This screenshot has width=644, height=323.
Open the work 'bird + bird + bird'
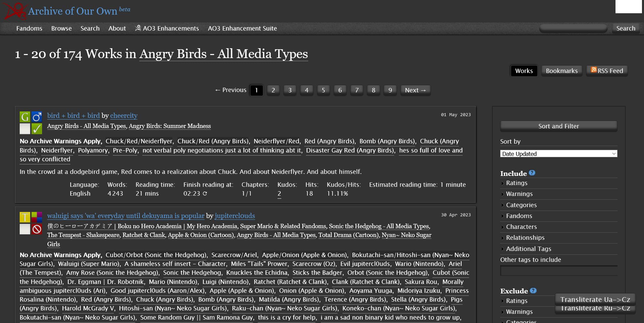(x=73, y=115)
